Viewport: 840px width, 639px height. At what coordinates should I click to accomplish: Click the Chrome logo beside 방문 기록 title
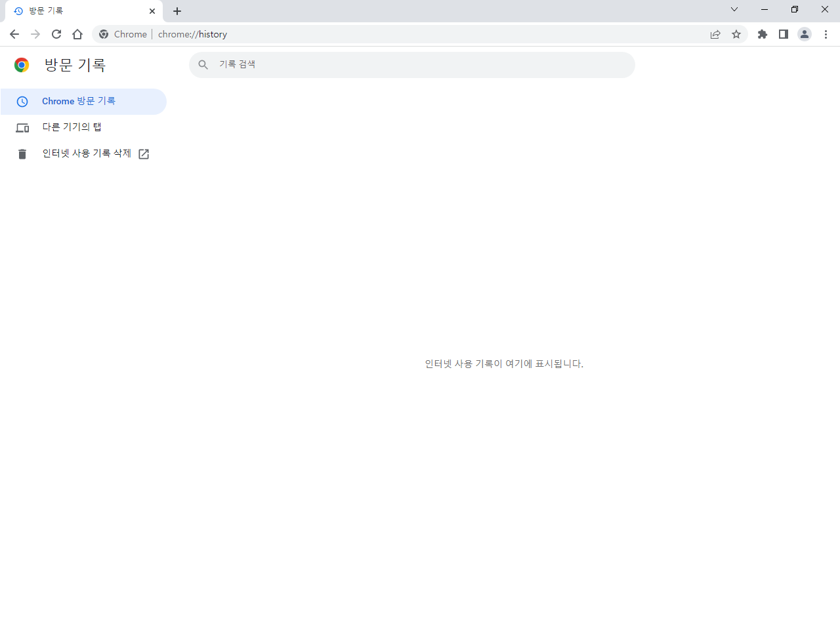click(22, 65)
